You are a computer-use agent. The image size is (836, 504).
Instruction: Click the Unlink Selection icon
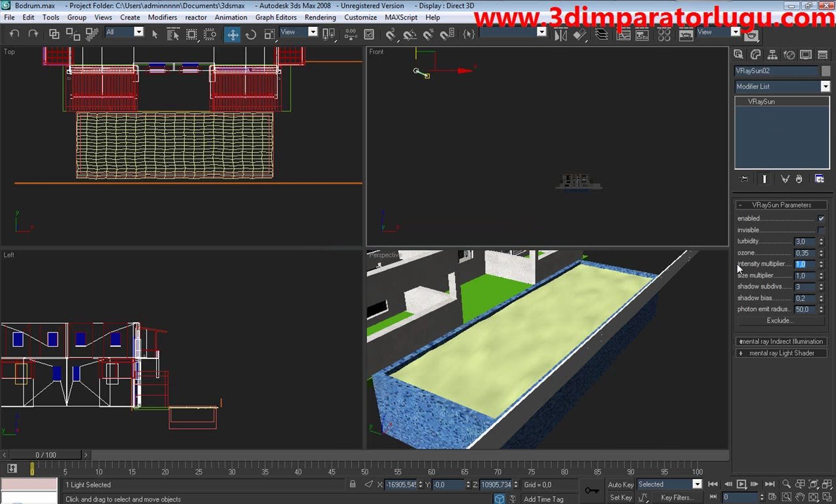click(x=73, y=34)
